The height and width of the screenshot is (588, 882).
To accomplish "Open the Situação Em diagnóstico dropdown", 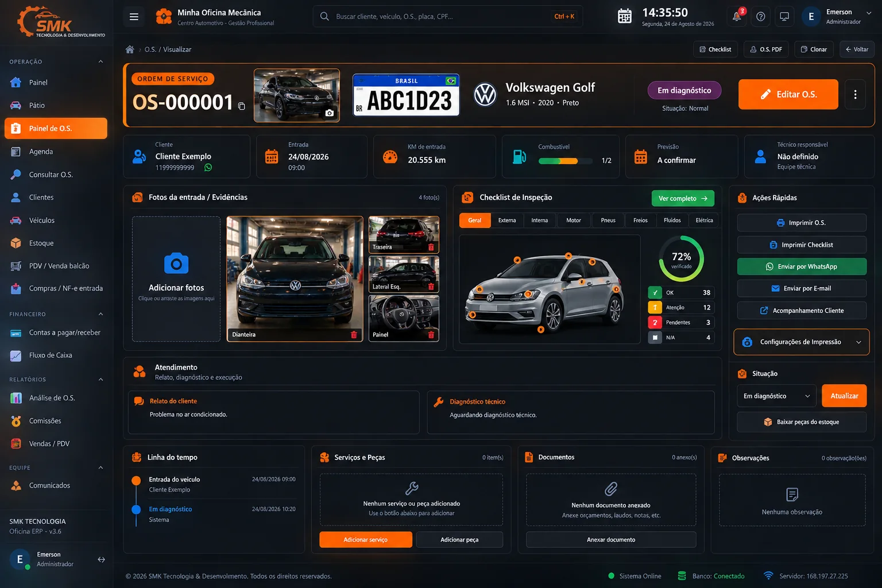I will (776, 396).
